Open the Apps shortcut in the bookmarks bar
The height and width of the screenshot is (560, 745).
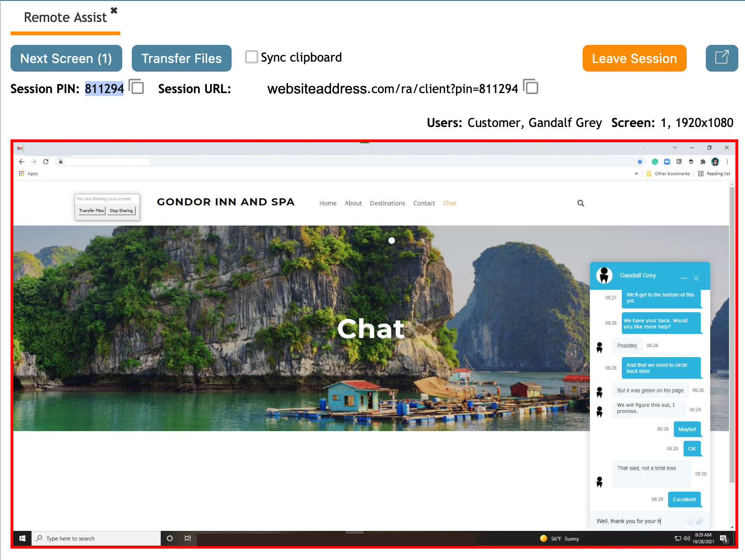(28, 174)
